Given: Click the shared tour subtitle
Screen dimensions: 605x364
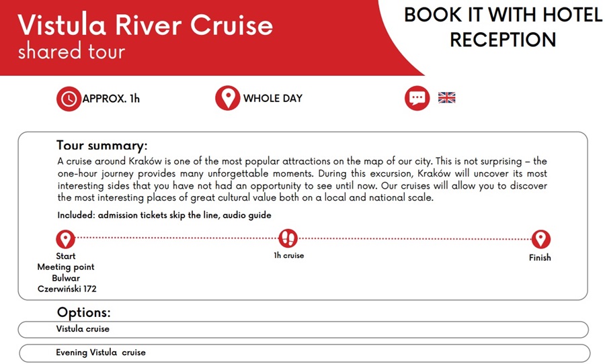Looking at the screenshot, I should (x=71, y=52).
